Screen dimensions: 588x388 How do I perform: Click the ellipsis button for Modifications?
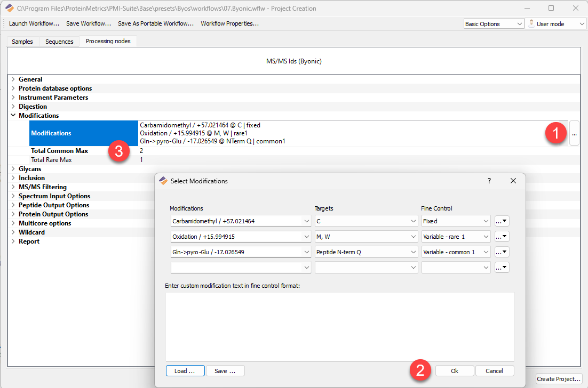[x=574, y=133]
